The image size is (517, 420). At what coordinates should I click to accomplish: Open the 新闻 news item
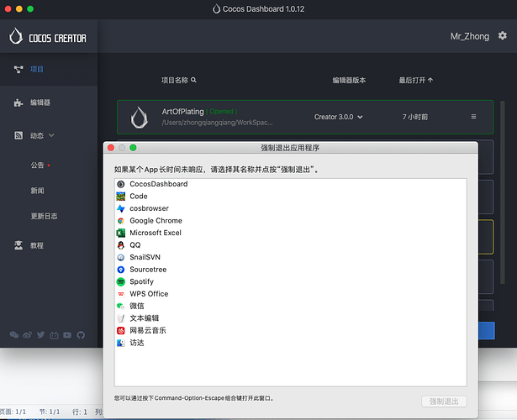(x=37, y=191)
